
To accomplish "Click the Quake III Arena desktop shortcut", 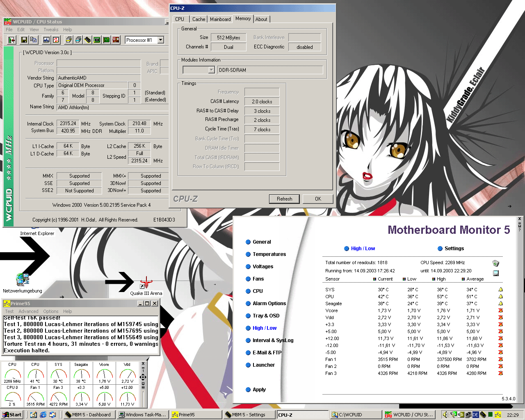I will [x=146, y=286].
